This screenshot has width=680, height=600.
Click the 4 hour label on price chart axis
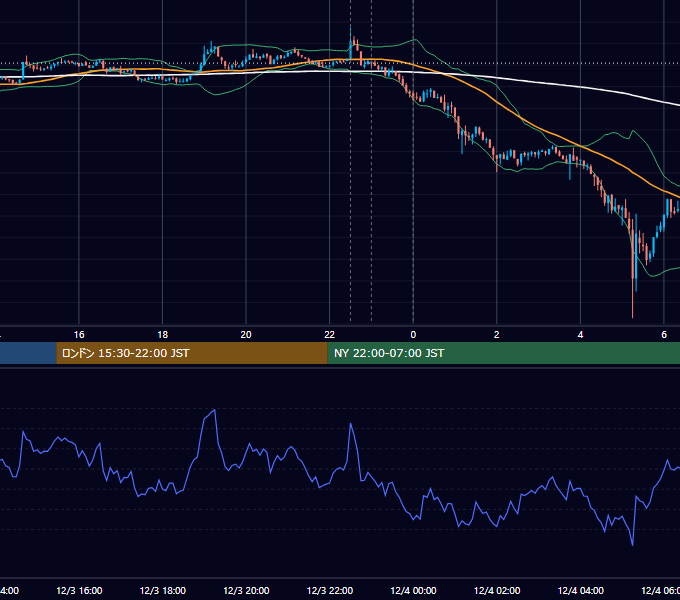pyautogui.click(x=580, y=335)
